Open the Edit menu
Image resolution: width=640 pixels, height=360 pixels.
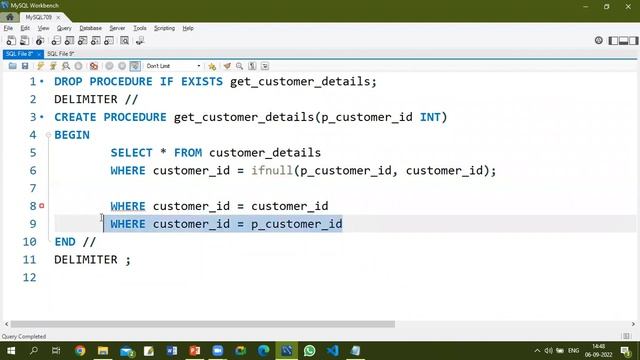[25, 28]
